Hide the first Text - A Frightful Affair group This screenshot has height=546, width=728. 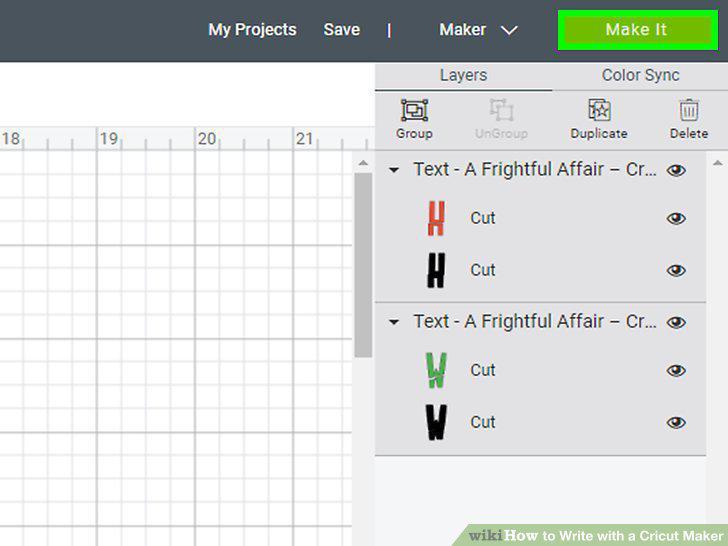coord(676,170)
